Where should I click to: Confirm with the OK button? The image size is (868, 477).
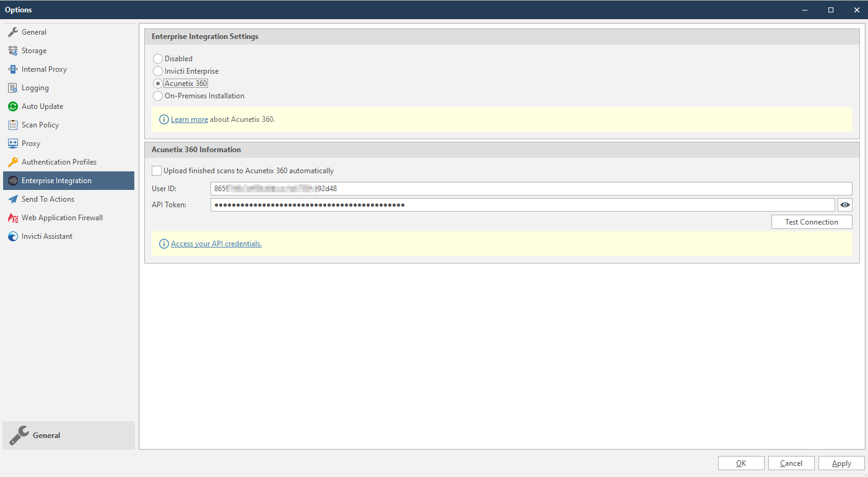point(741,463)
